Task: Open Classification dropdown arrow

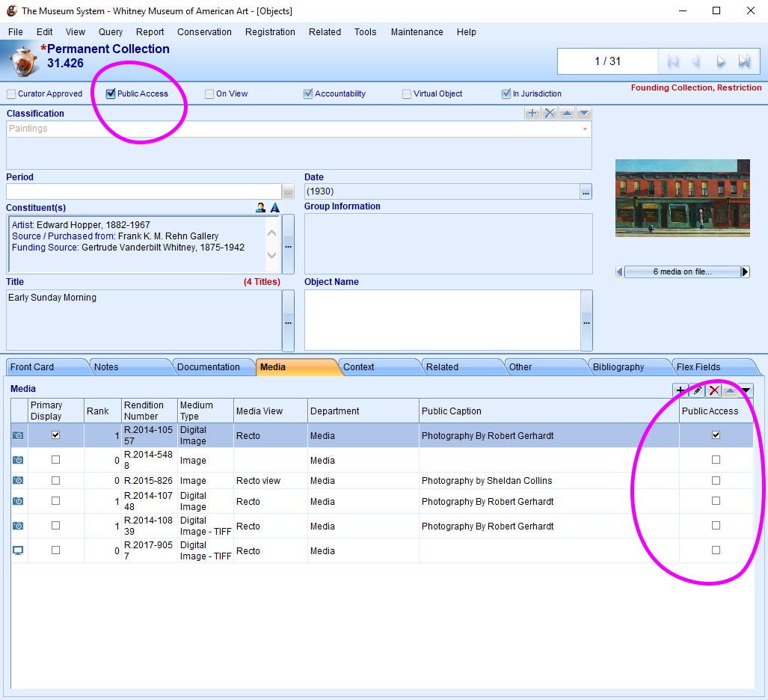Action: click(585, 129)
